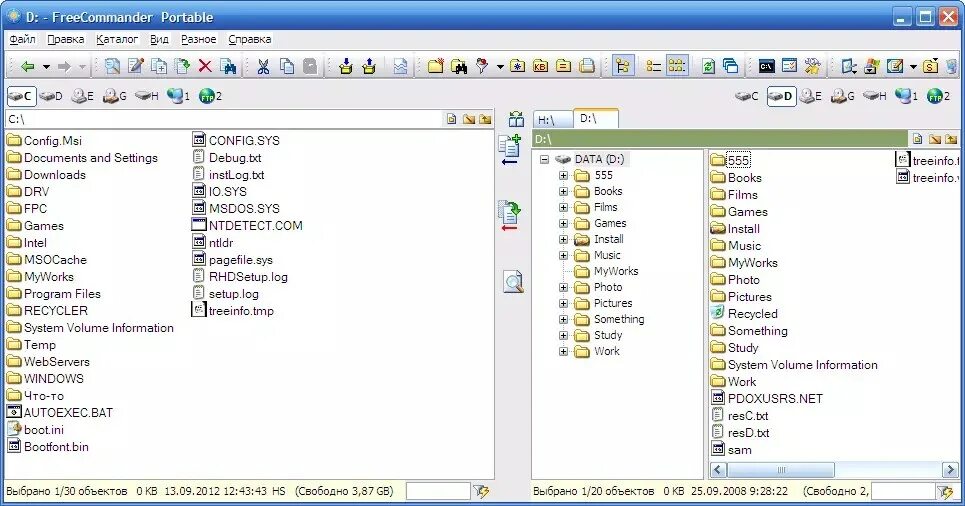Open the filter funnel dropdown arrow
Viewport: 965px width, 506px height.
(x=500, y=66)
